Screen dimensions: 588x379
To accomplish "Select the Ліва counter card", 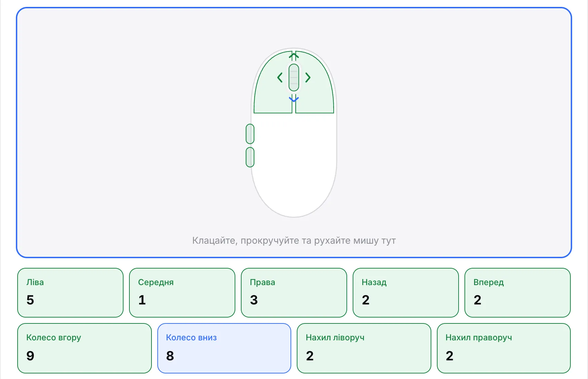I will pyautogui.click(x=70, y=293).
